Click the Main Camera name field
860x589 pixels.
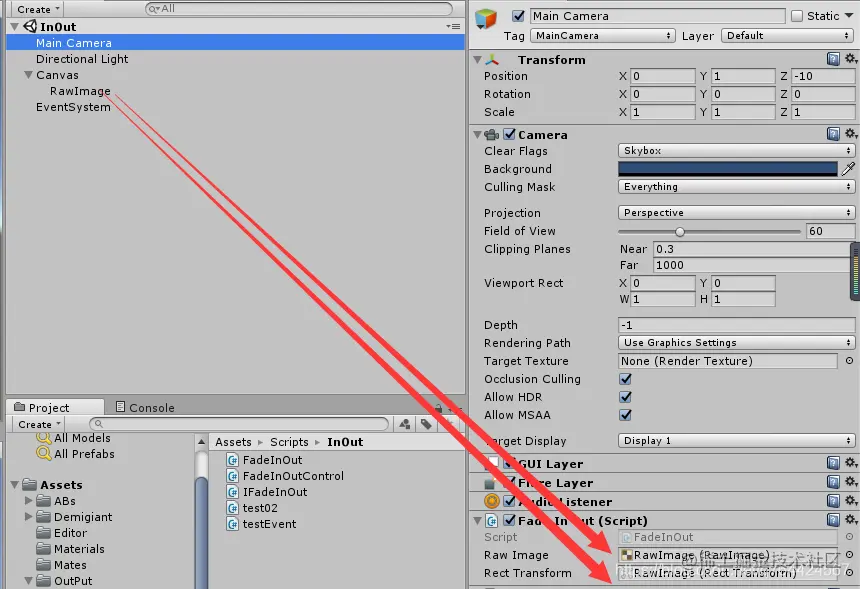(x=658, y=16)
